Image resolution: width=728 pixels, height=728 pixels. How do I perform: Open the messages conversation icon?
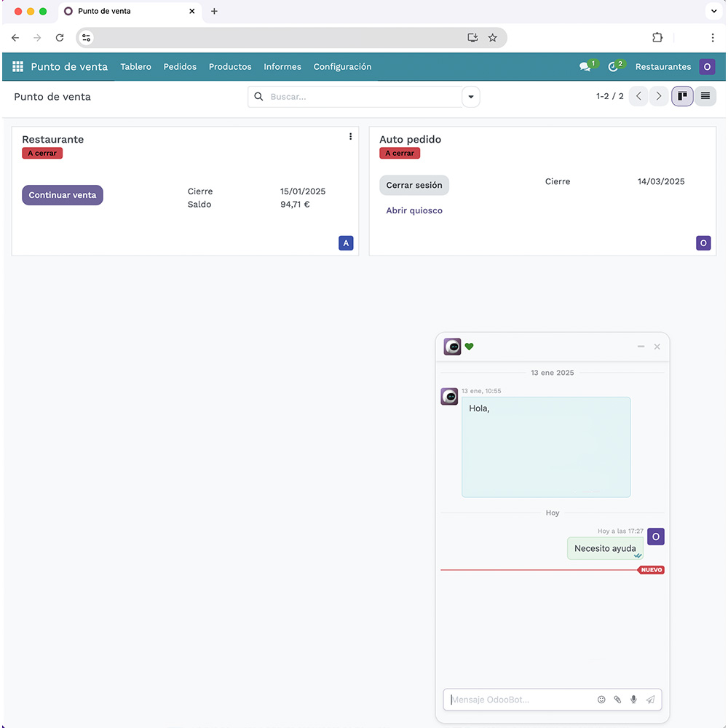click(585, 67)
